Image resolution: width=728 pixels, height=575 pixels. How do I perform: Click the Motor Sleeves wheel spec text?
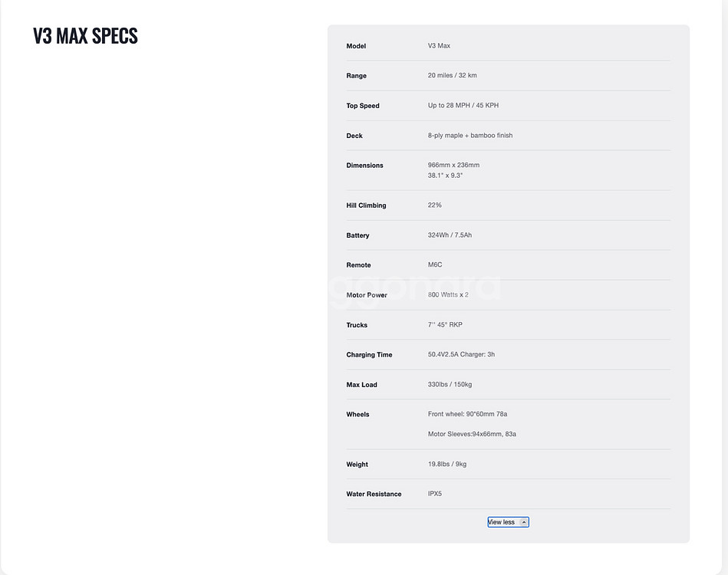coord(472,434)
